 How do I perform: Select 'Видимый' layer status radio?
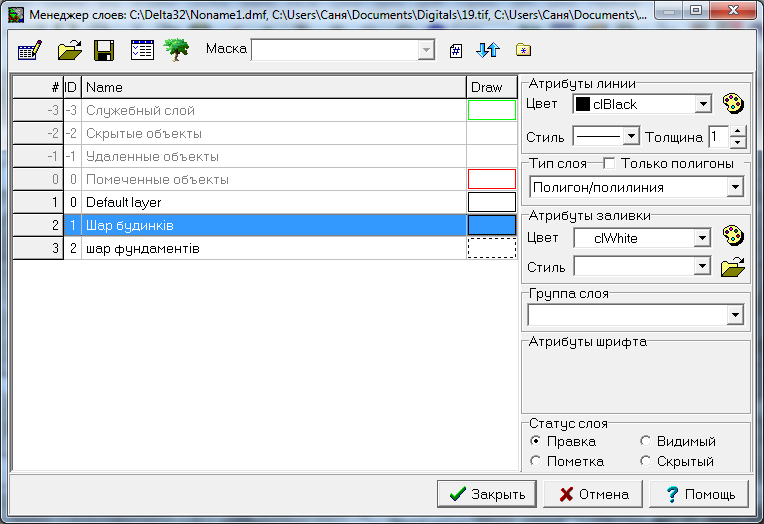coord(646,441)
